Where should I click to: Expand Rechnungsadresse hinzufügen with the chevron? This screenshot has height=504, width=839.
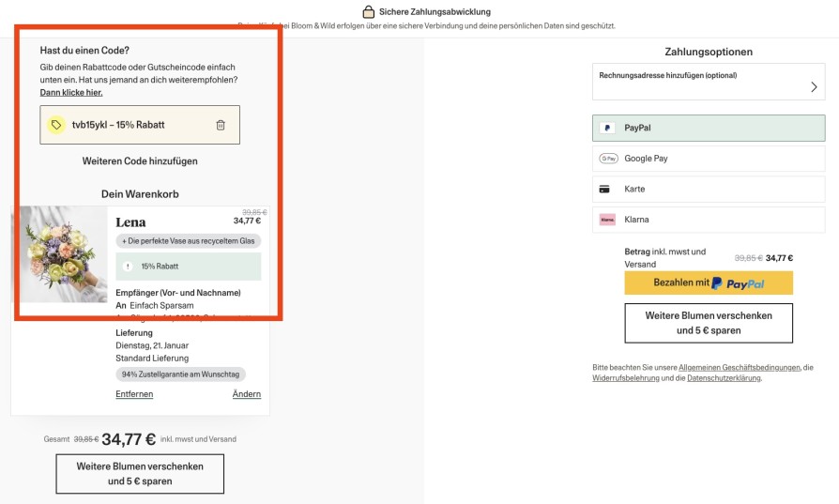[x=814, y=87]
